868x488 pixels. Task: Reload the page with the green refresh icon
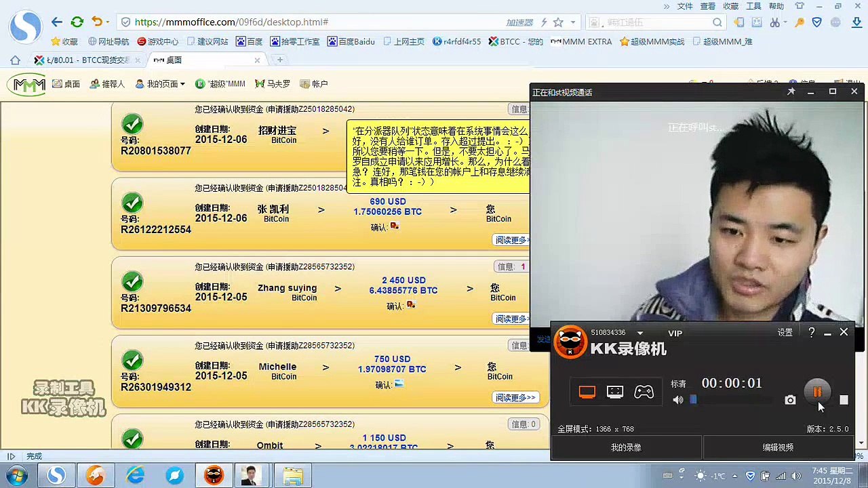coord(77,22)
